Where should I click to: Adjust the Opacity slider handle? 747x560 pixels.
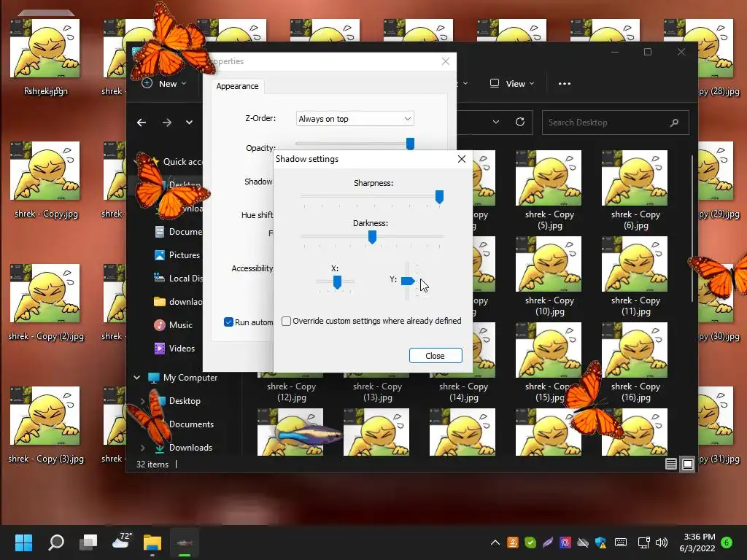[410, 144]
